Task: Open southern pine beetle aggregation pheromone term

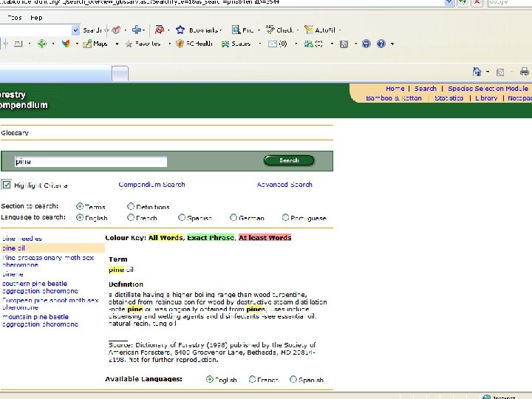Action: click(x=40, y=287)
